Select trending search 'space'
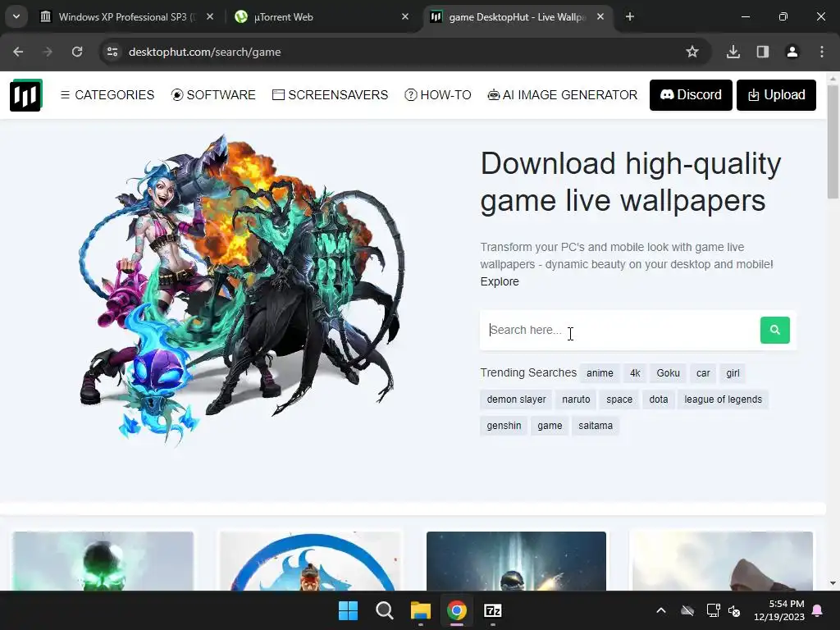 point(619,399)
